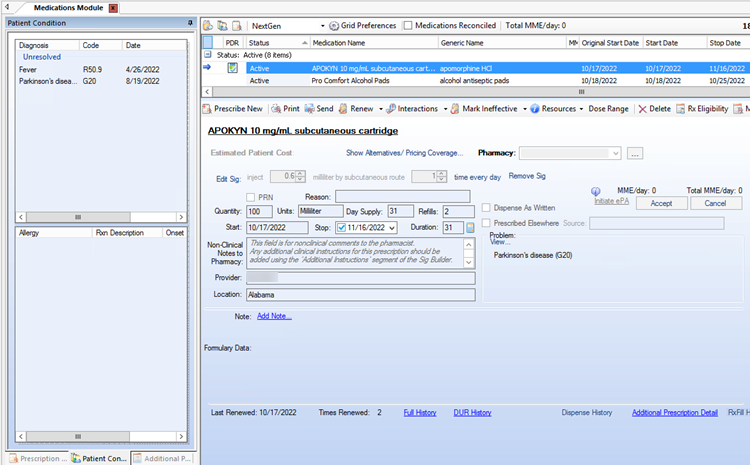The height and width of the screenshot is (465, 750).
Task: Open the Interactions dropdown arrow
Action: pos(445,109)
